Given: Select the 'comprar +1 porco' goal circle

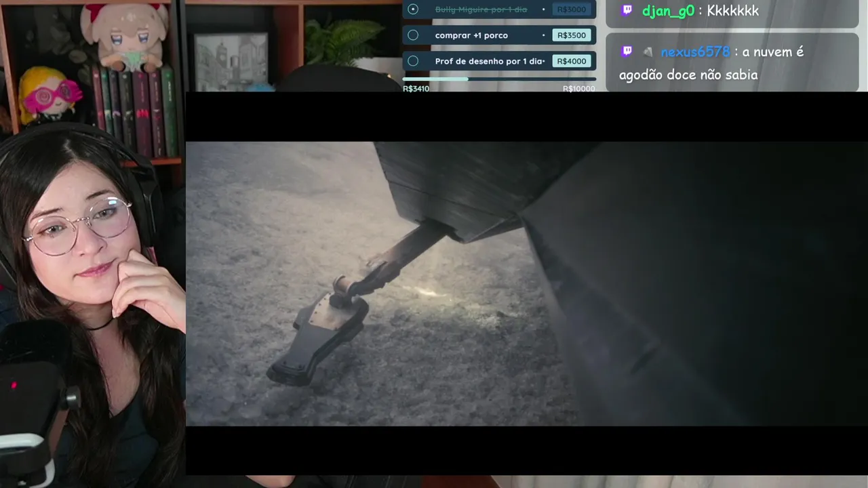Looking at the screenshot, I should click(413, 35).
